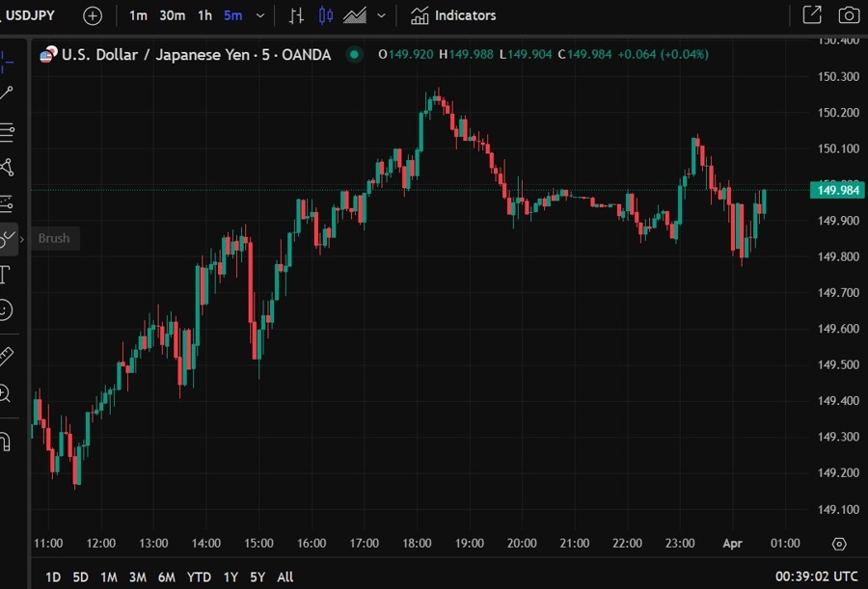Image resolution: width=868 pixels, height=589 pixels.
Task: Click the 149.984 current price label
Action: pos(837,191)
